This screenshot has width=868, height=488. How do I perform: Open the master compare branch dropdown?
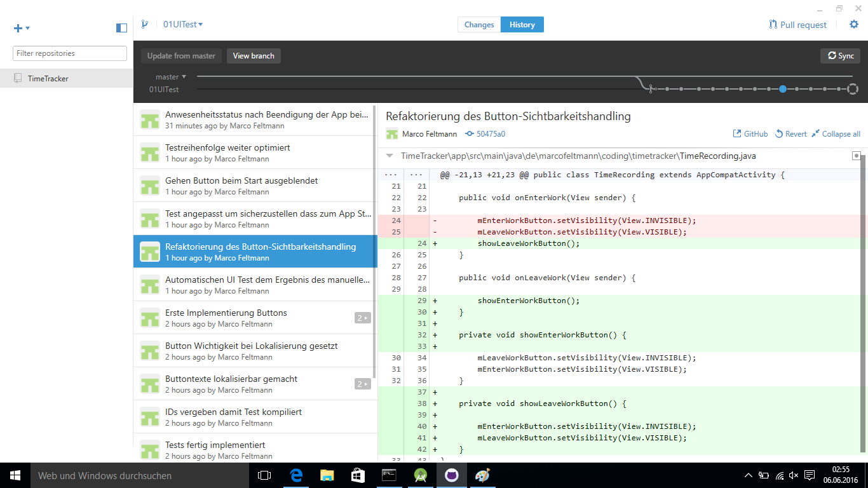(x=171, y=77)
